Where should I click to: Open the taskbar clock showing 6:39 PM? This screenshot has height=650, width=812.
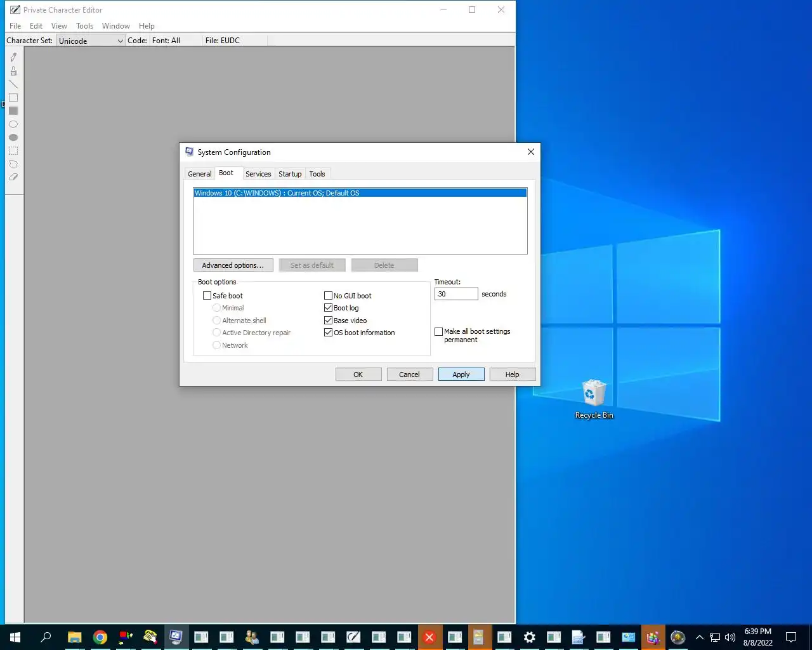tap(758, 637)
